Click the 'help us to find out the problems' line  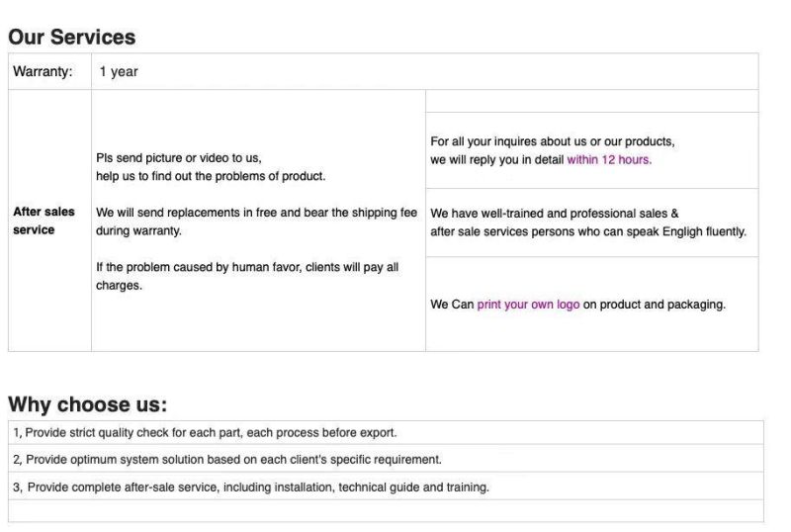click(x=211, y=176)
